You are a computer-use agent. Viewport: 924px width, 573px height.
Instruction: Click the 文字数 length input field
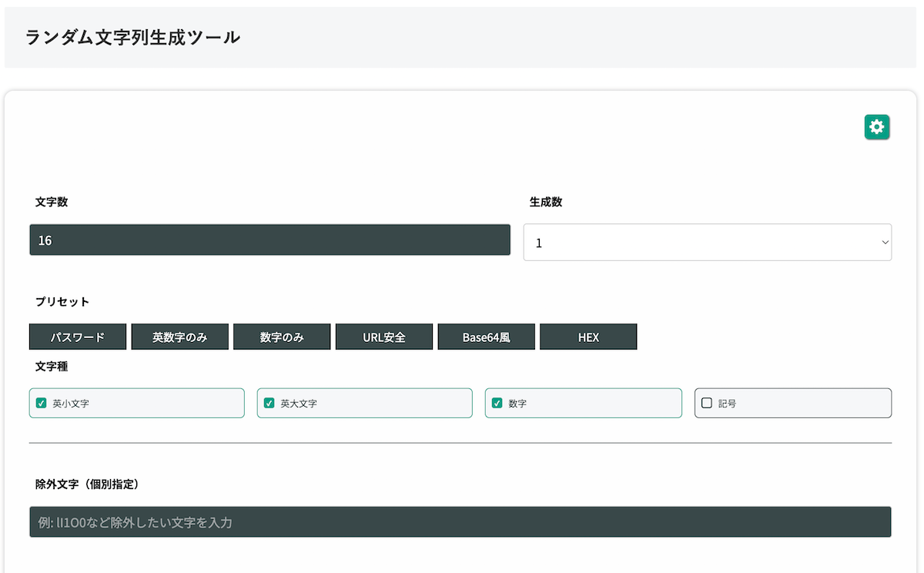[269, 240]
